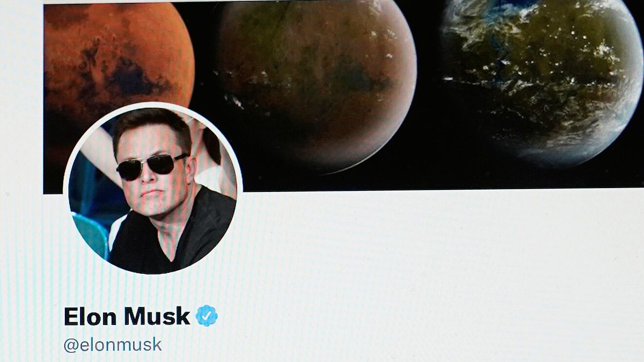Click the middle half-terraformed planet in banner

pyautogui.click(x=317, y=83)
